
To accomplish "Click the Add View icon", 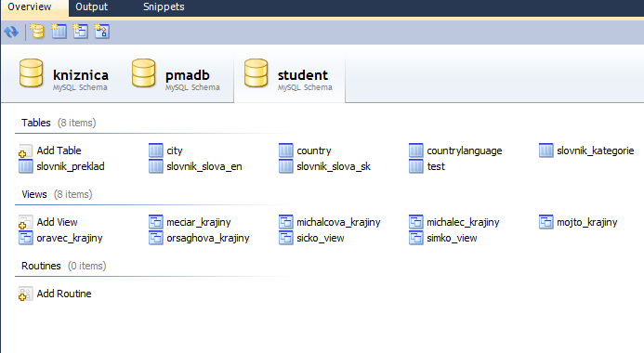I will 25,222.
